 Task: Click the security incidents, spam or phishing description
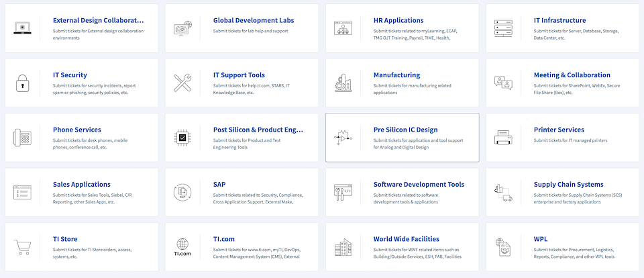[94, 89]
